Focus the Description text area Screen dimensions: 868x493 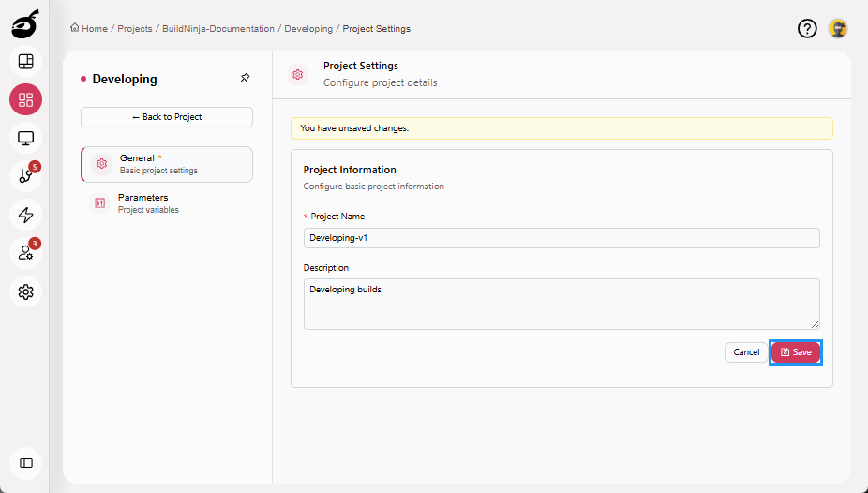click(x=561, y=305)
